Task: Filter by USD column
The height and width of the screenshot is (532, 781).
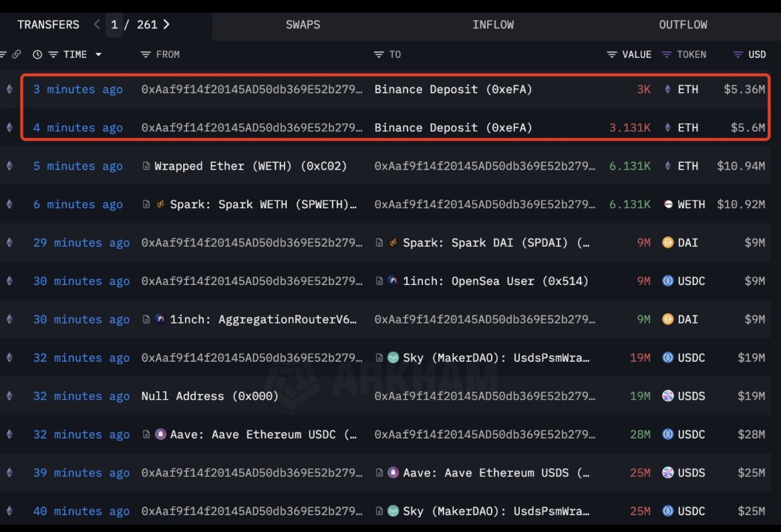Action: (738, 55)
